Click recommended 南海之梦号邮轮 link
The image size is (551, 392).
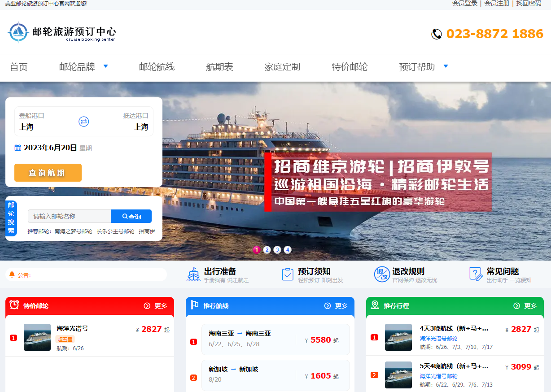[74, 231]
